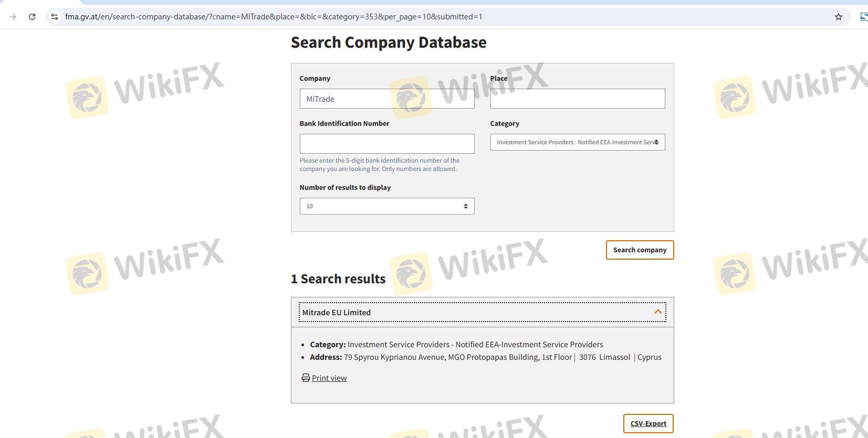868x438 pixels.
Task: Click the browser forward arrow
Action: click(13, 17)
